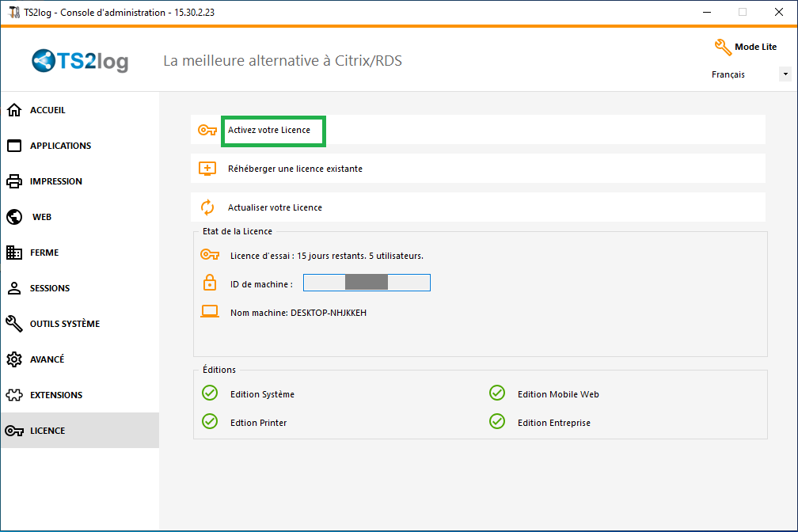Screen dimensions: 798x532
Task: Click the orange monitor icon for rehosting license
Action: (207, 169)
